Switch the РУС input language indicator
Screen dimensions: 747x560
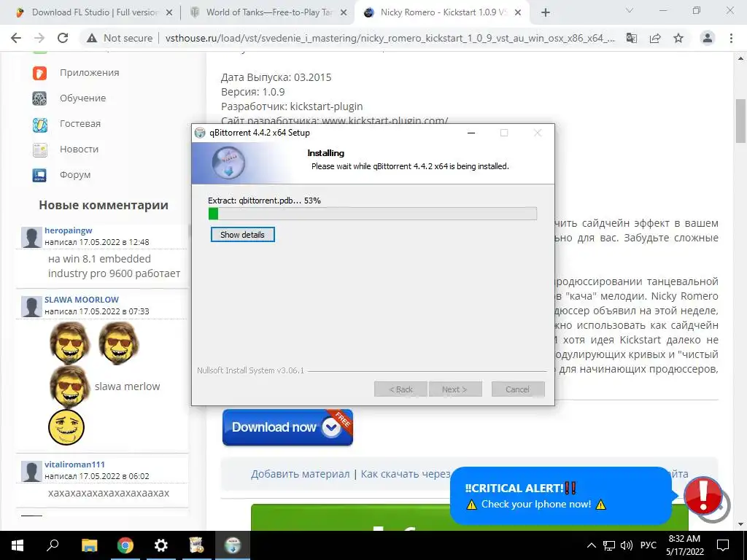[x=649, y=545]
